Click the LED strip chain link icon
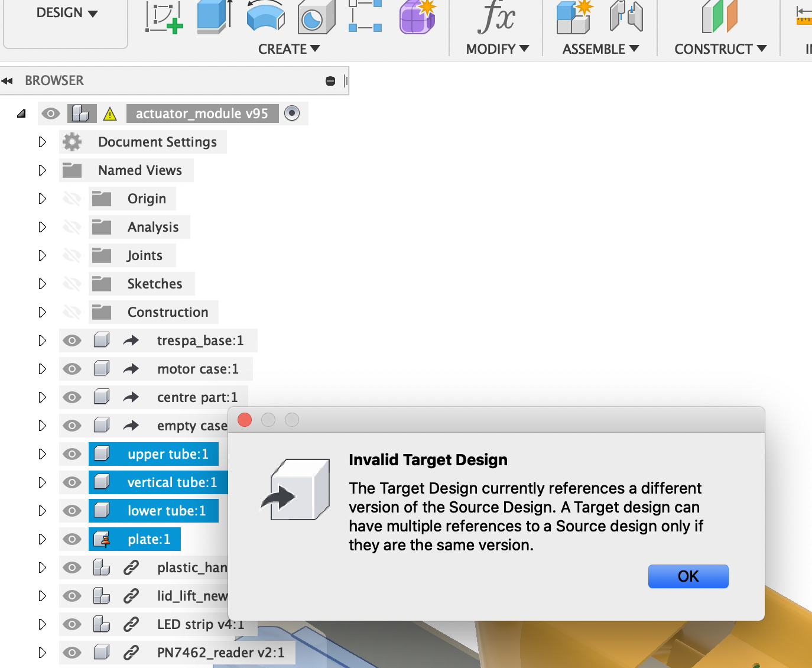Image resolution: width=812 pixels, height=668 pixels. pyautogui.click(x=131, y=624)
